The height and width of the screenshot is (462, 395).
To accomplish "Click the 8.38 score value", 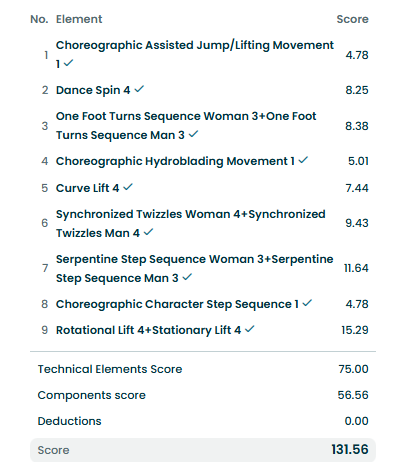I will [357, 126].
